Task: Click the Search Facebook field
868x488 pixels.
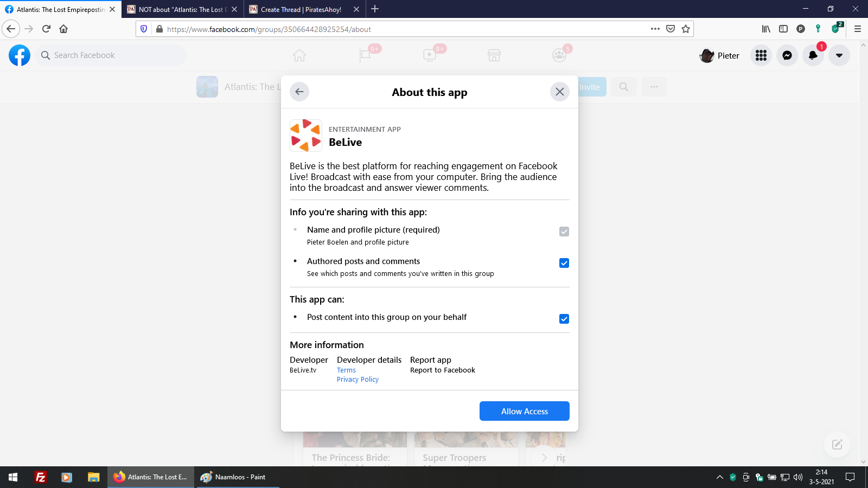Action: point(111,55)
